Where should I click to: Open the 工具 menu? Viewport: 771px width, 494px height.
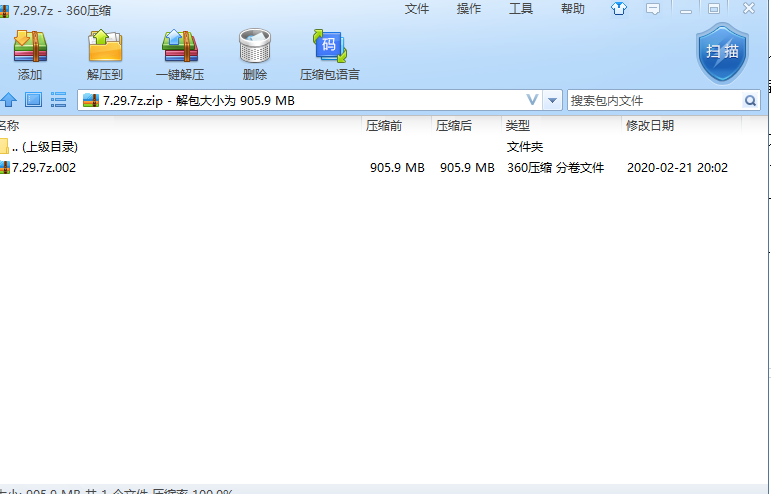pyautogui.click(x=521, y=9)
